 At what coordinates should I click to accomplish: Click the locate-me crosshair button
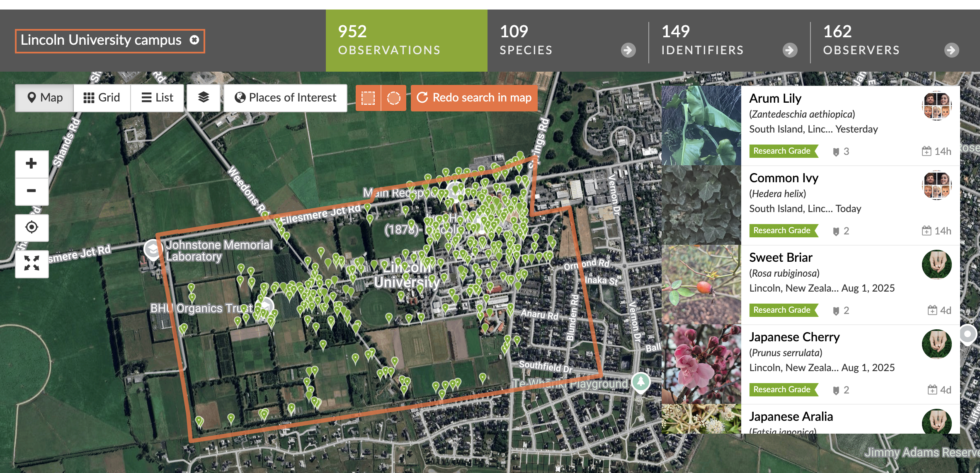(x=32, y=227)
